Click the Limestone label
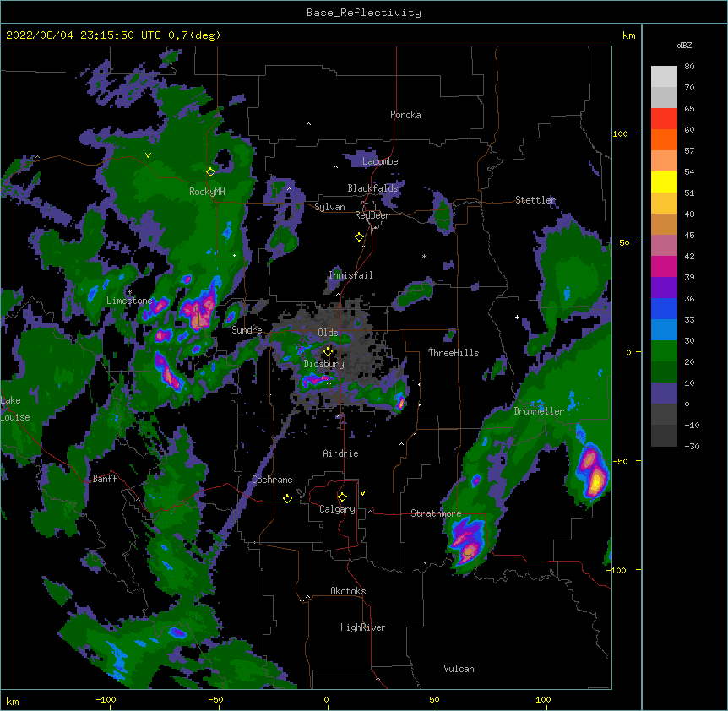This screenshot has height=711, width=728. pos(129,301)
